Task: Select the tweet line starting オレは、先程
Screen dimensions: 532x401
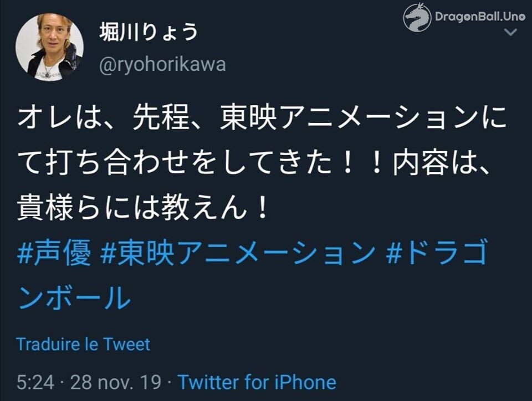Action: [x=262, y=117]
